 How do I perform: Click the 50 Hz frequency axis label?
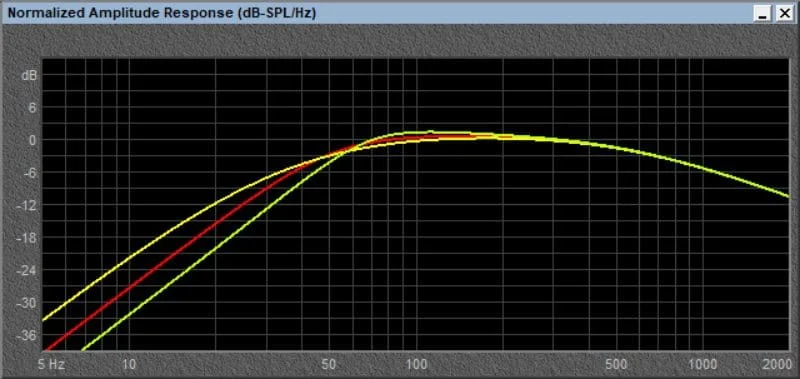point(330,364)
